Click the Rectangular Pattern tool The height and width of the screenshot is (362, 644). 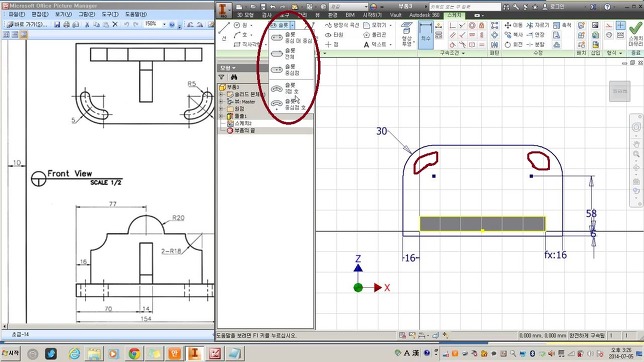point(494,25)
